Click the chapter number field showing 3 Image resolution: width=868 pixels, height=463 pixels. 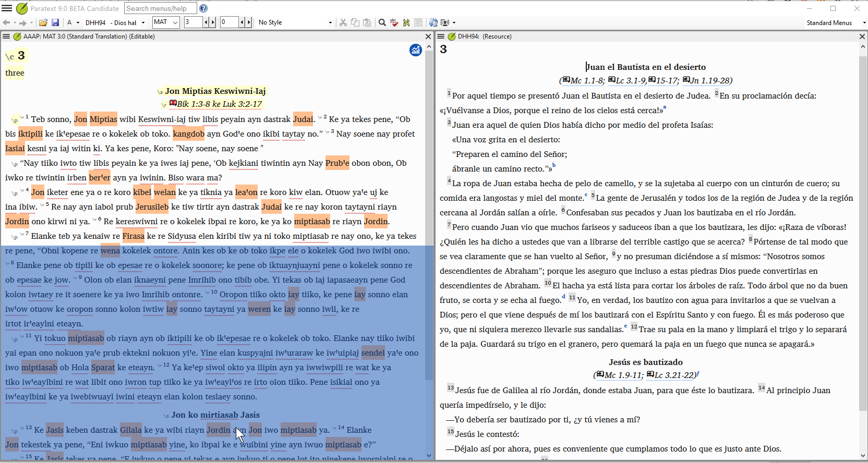[x=193, y=22]
